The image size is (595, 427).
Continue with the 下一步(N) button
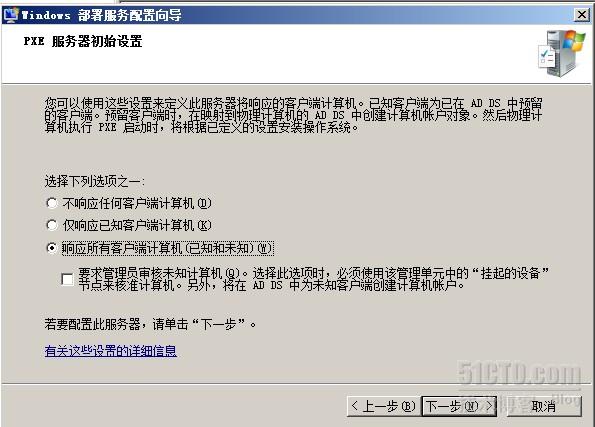459,407
